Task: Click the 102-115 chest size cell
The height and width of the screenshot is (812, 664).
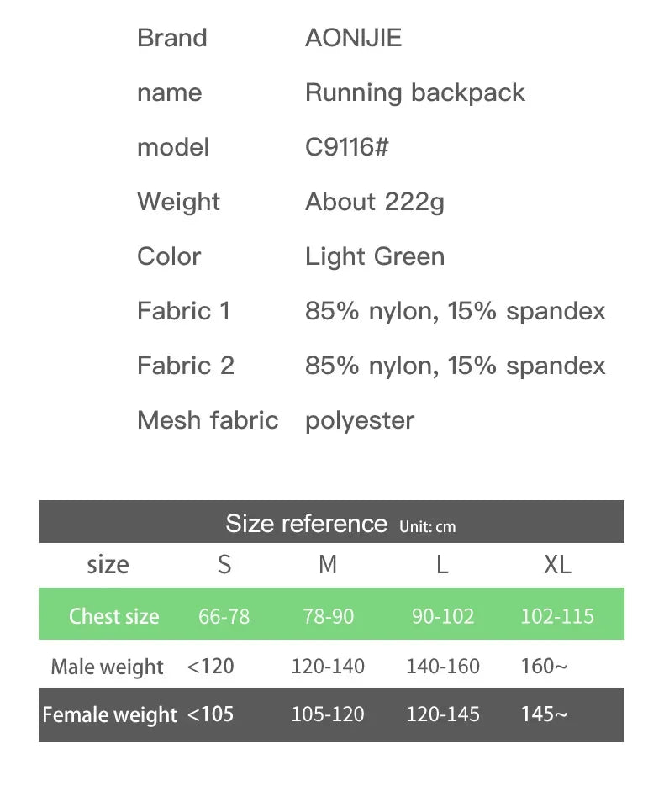Action: tap(557, 616)
